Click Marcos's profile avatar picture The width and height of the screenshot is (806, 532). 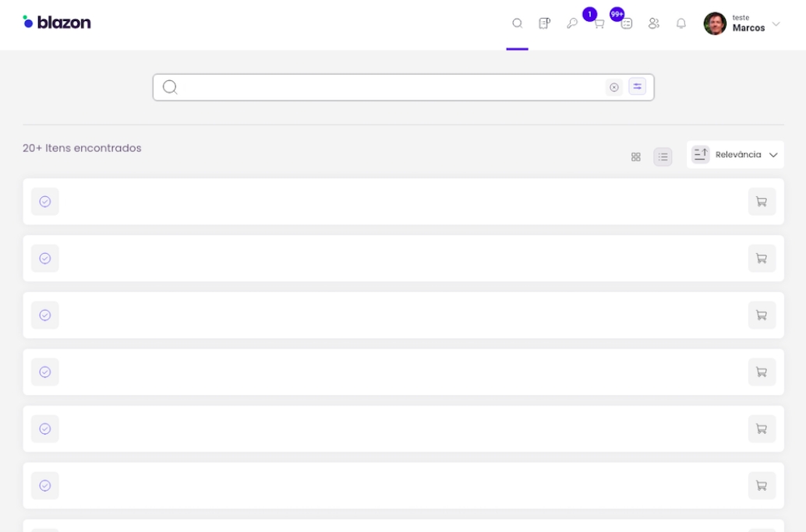click(x=715, y=23)
